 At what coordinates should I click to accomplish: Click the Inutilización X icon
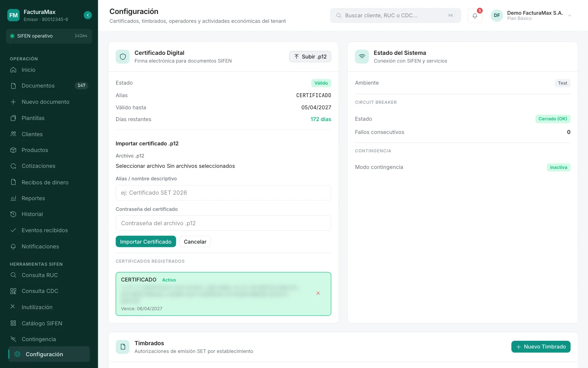tap(12, 307)
